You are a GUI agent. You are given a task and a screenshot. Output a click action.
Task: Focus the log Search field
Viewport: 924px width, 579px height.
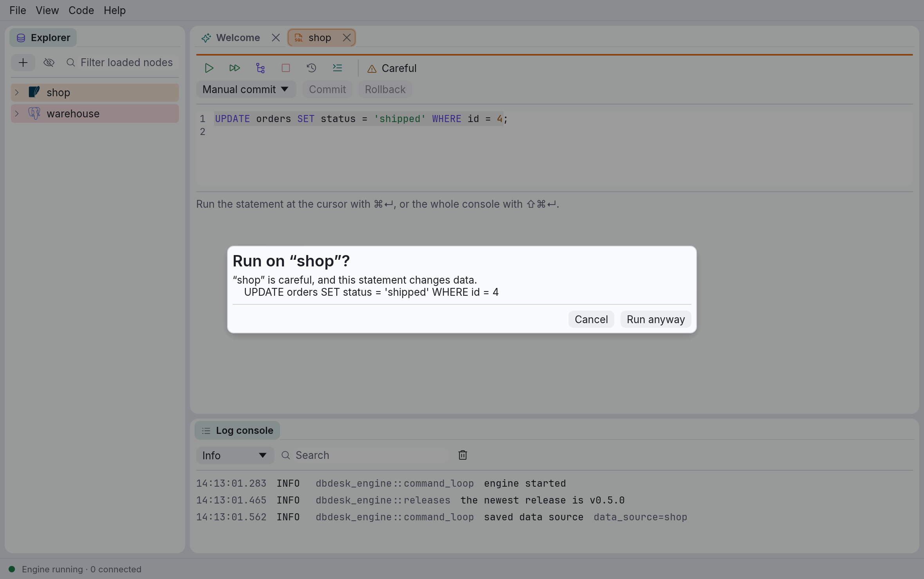point(370,455)
